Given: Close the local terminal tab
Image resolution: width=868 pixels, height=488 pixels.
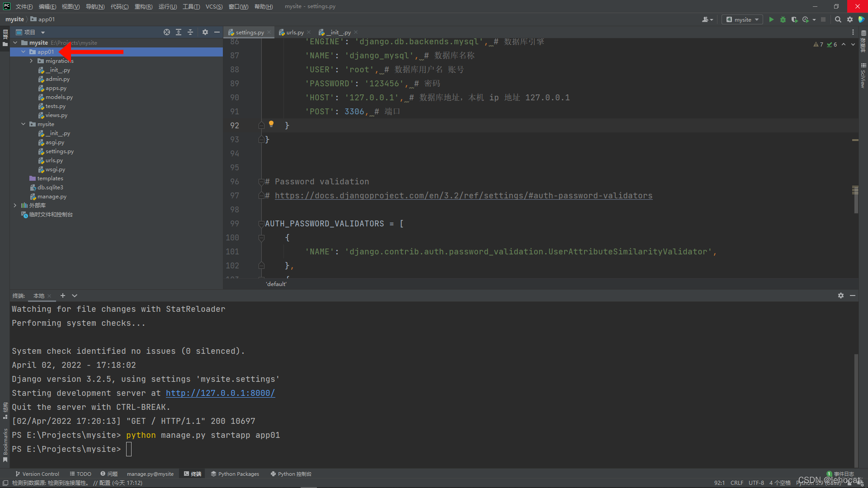Looking at the screenshot, I should tap(49, 296).
